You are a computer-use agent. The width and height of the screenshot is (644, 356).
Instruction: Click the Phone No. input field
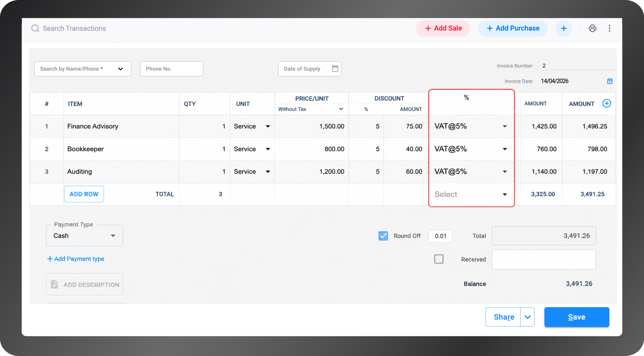(x=172, y=69)
